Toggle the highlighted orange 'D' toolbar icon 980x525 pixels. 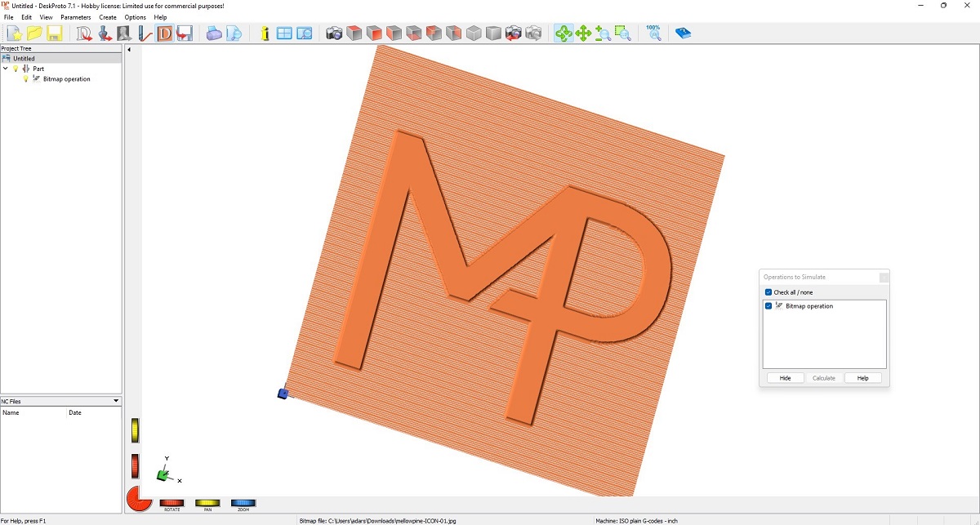tap(164, 33)
